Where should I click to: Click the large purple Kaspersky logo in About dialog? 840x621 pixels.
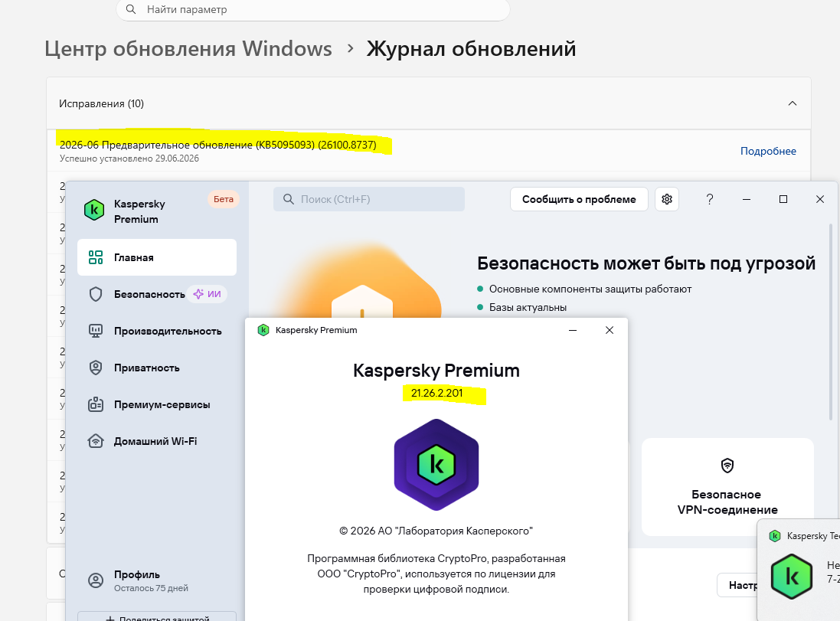tap(436, 465)
